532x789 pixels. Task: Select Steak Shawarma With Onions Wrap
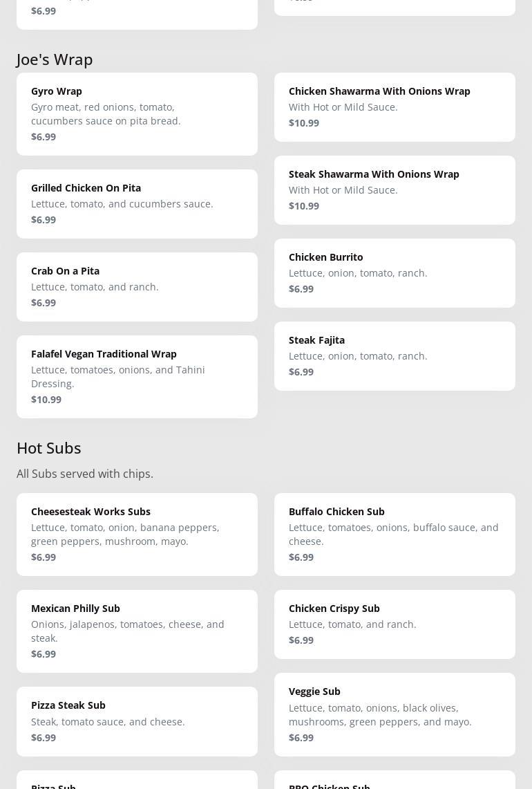pyautogui.click(x=395, y=189)
